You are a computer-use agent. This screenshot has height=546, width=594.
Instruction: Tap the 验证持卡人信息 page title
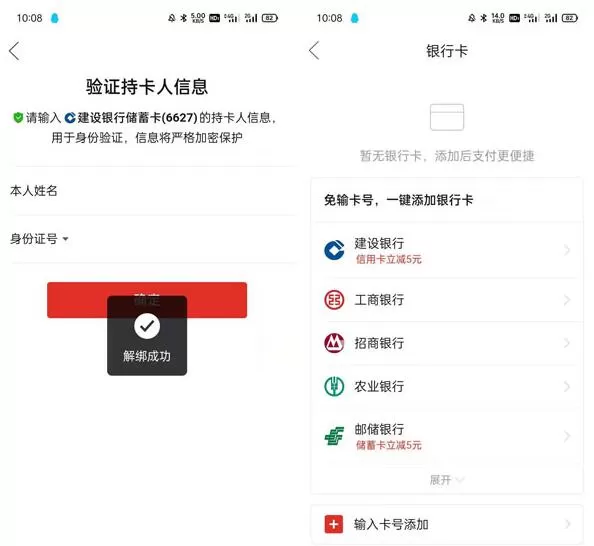point(147,87)
